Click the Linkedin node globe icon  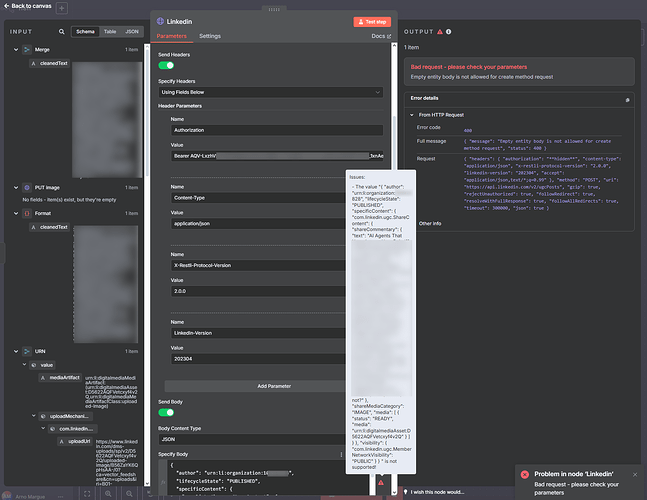point(160,21)
